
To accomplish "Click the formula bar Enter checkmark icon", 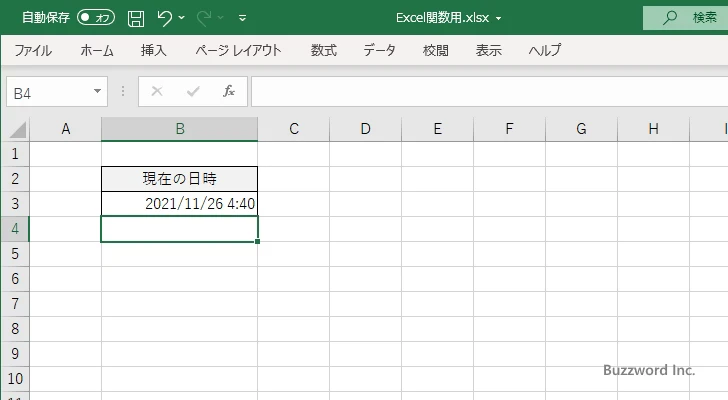I will (193, 91).
